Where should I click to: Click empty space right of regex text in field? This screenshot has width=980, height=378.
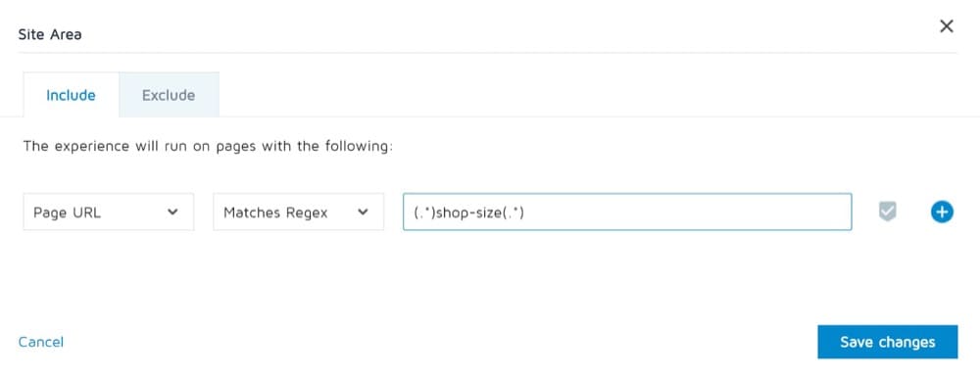click(688, 212)
